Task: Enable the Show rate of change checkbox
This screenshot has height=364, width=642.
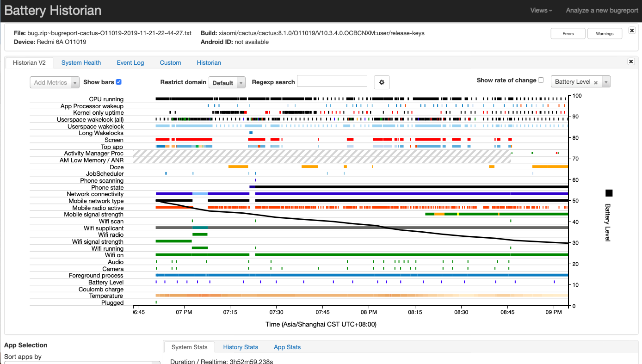Action: (x=541, y=80)
